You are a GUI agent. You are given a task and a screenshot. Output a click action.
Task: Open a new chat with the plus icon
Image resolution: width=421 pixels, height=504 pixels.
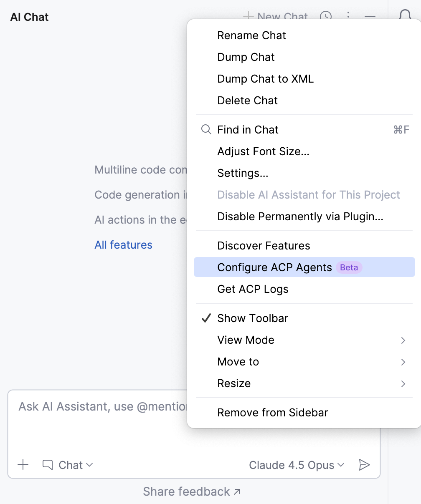[x=248, y=17]
